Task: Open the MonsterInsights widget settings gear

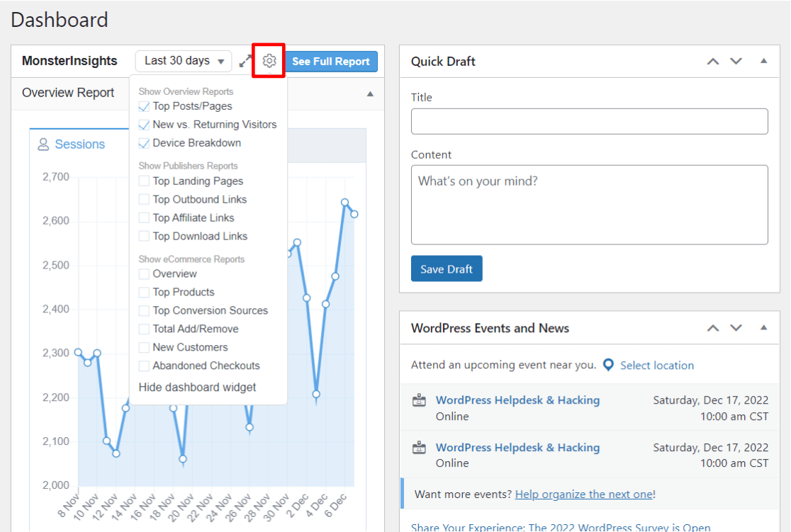Action: (x=268, y=61)
